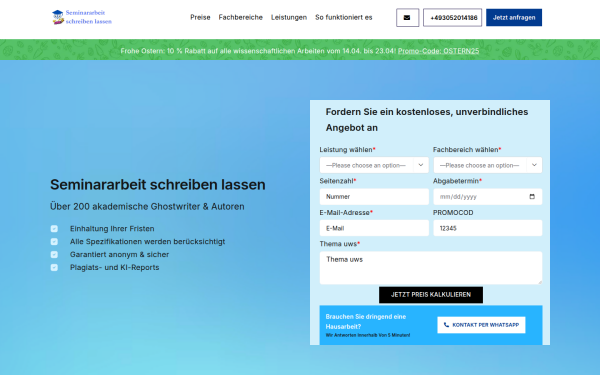Open the calendar picker icon in Abgabetermin

click(x=532, y=197)
